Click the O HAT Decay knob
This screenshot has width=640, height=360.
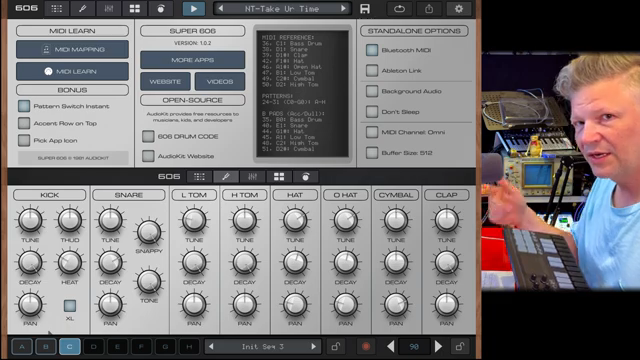[346, 262]
